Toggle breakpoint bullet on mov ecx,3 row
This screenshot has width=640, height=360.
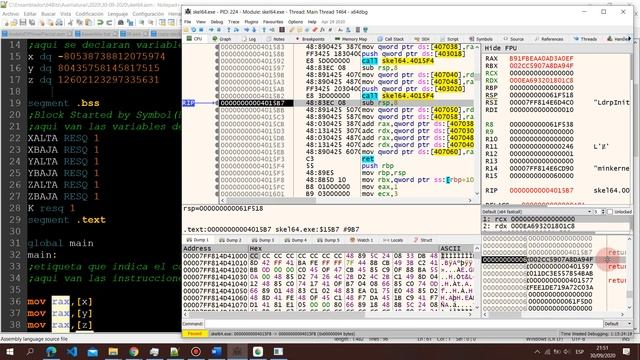(x=217, y=193)
